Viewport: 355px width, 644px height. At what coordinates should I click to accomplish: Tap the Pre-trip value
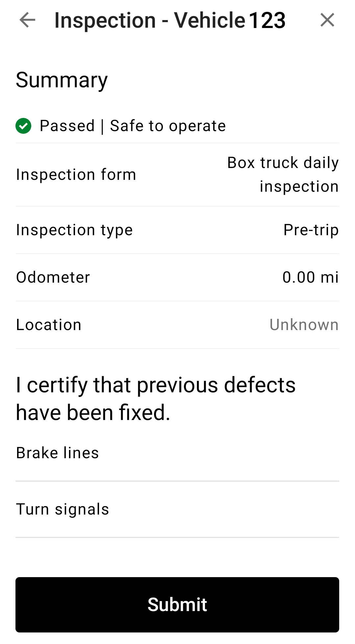311,230
